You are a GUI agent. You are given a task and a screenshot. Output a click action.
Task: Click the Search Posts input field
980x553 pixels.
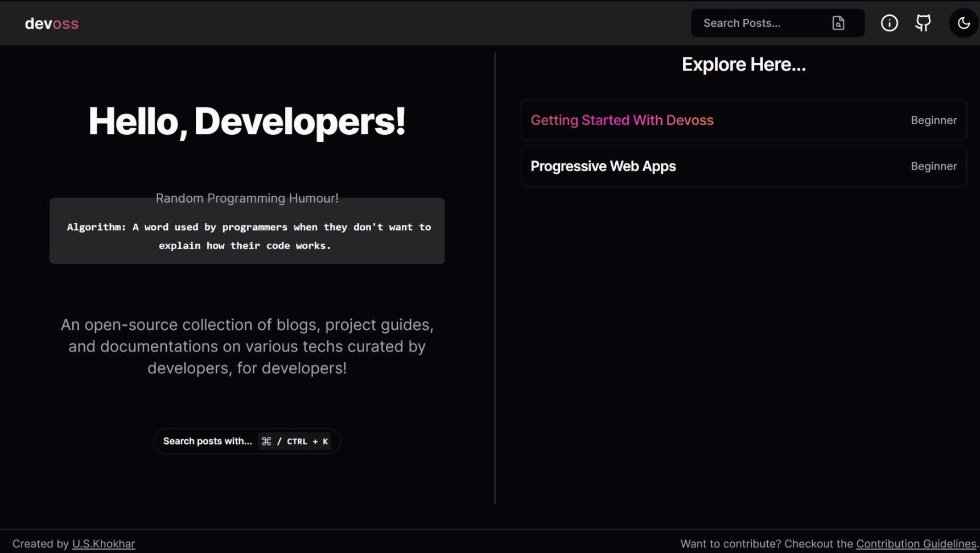point(777,23)
